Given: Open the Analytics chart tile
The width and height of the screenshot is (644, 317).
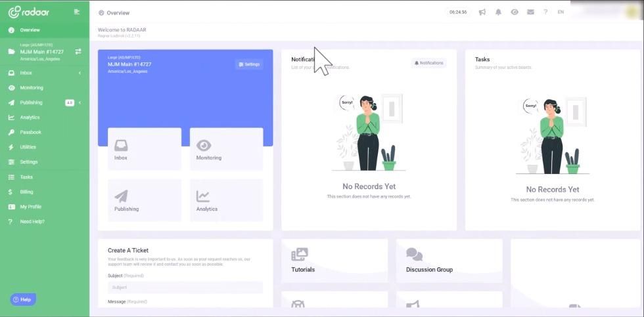Looking at the screenshot, I should (226, 200).
